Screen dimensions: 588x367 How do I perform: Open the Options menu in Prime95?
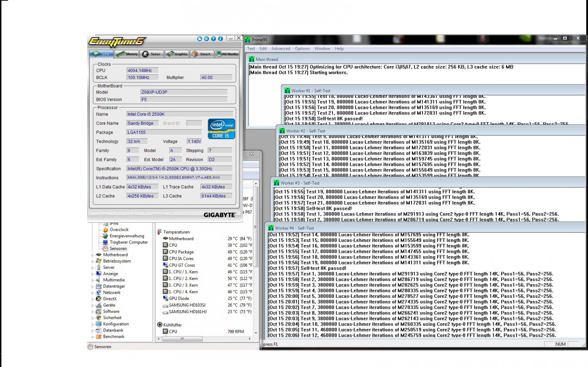click(302, 49)
